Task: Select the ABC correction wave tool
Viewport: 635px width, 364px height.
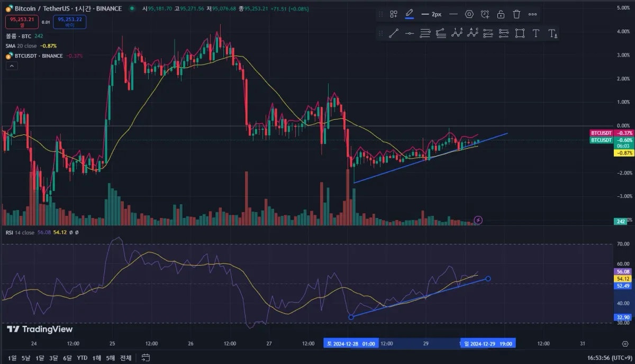Action: coord(473,33)
